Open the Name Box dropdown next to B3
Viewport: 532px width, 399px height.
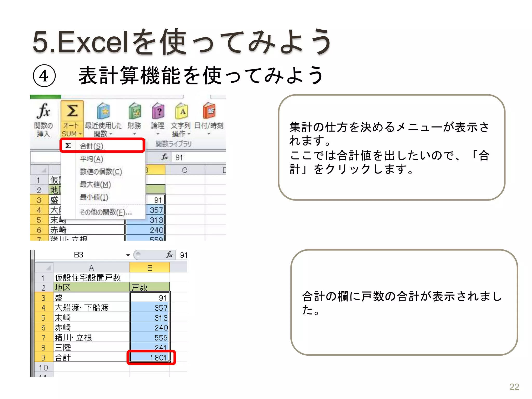tap(128, 255)
